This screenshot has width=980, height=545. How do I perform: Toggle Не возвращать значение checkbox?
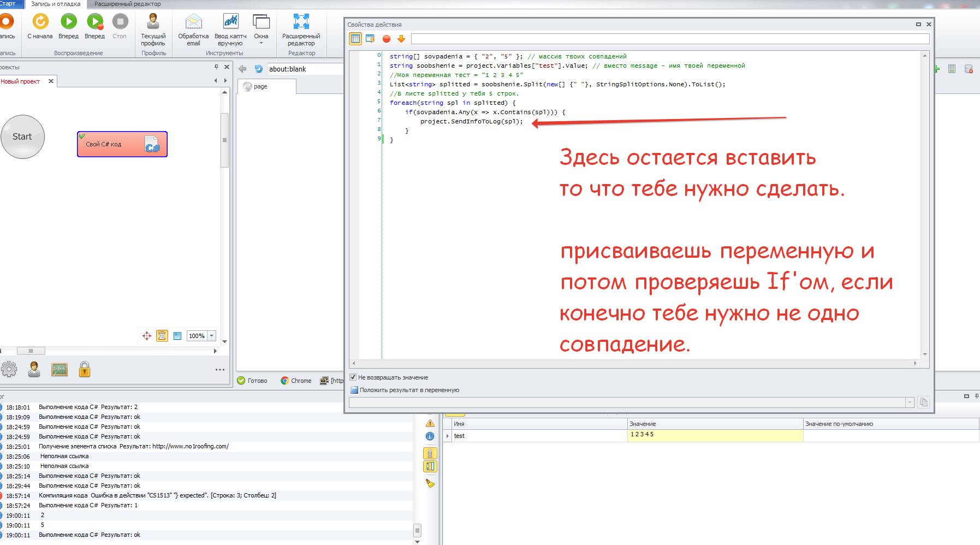(x=353, y=377)
